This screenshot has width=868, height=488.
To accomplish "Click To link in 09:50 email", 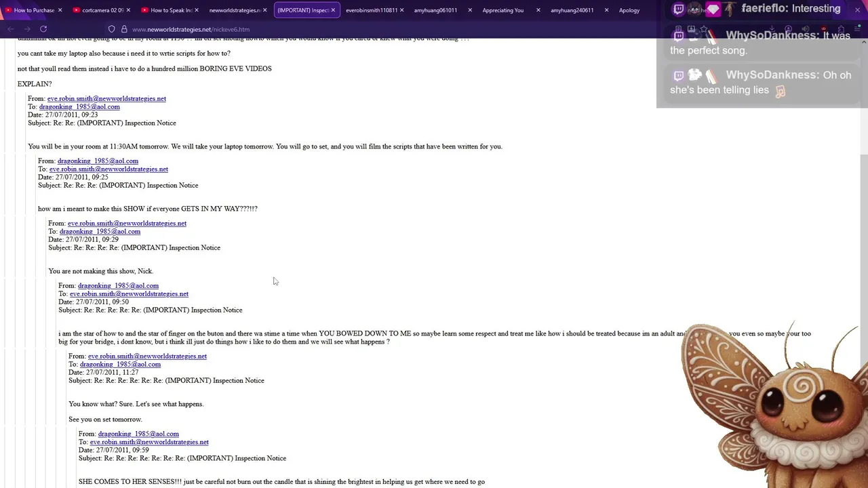I will pyautogui.click(x=129, y=293).
